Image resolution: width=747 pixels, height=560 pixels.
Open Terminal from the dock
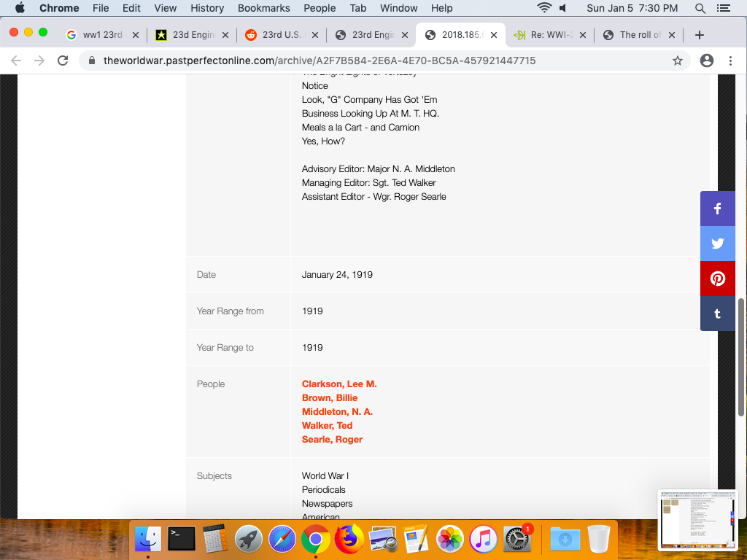pos(182,539)
